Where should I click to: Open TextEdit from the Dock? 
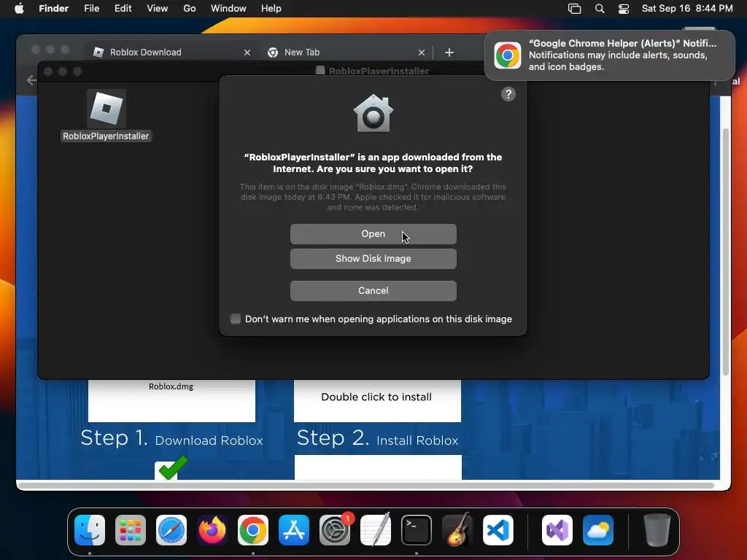point(376,530)
